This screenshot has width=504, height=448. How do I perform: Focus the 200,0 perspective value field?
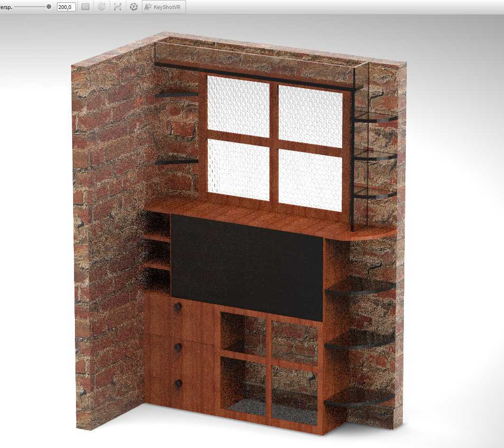point(66,7)
